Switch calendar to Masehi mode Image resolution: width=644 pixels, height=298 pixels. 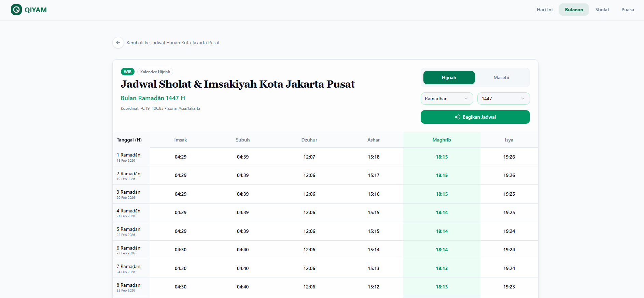501,77
